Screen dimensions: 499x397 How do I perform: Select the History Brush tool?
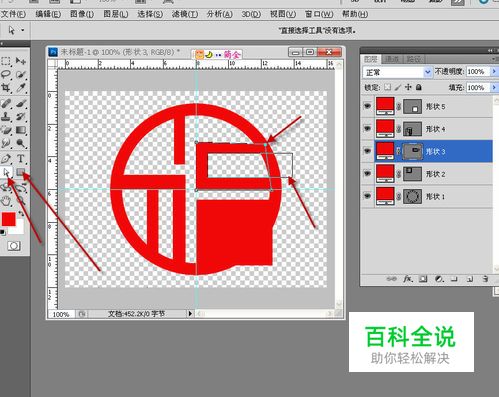tap(21, 117)
